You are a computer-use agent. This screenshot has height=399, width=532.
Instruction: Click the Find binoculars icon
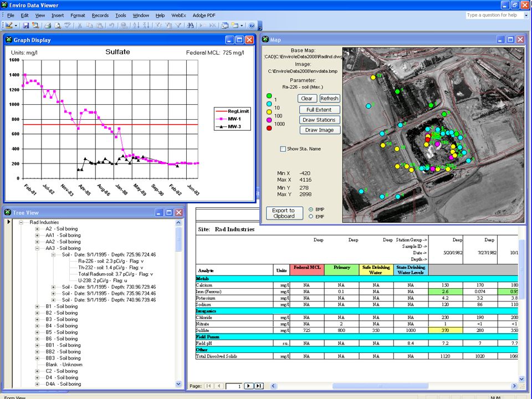[x=190, y=25]
